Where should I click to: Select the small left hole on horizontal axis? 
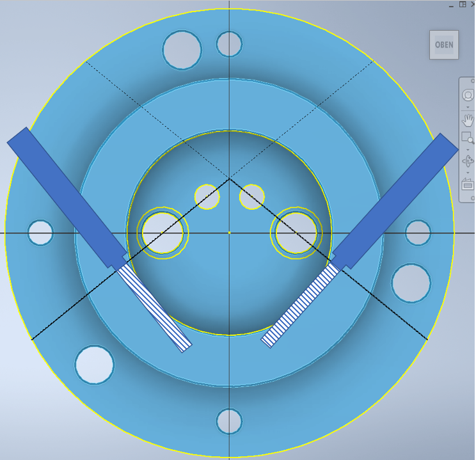pyautogui.click(x=40, y=233)
